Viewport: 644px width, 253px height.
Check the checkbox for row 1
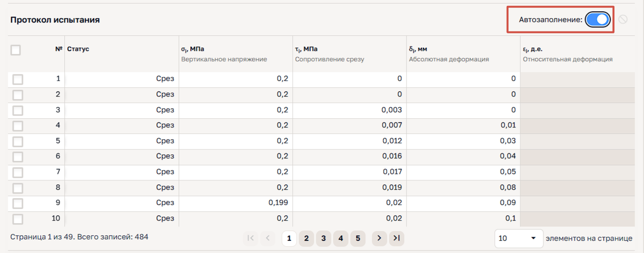tap(18, 79)
